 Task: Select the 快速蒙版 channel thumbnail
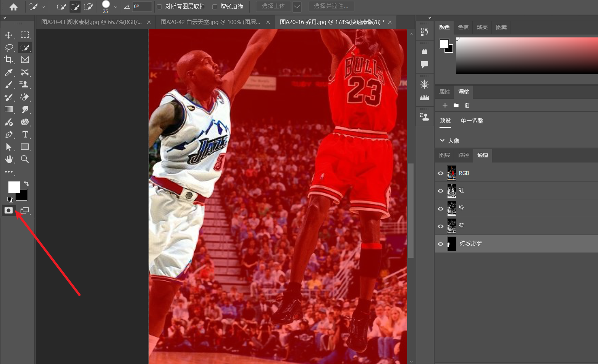pos(452,244)
